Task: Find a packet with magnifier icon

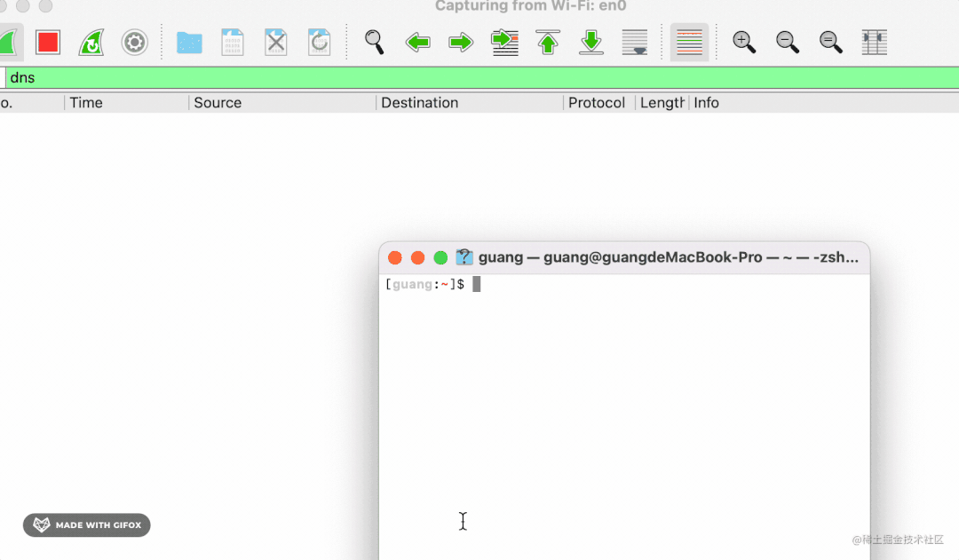Action: pyautogui.click(x=375, y=43)
